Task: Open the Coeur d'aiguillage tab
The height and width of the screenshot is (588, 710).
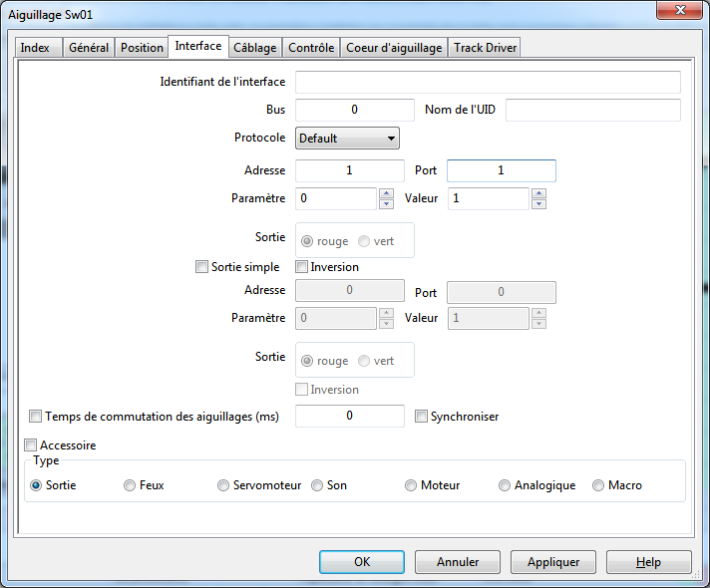Action: (x=393, y=48)
